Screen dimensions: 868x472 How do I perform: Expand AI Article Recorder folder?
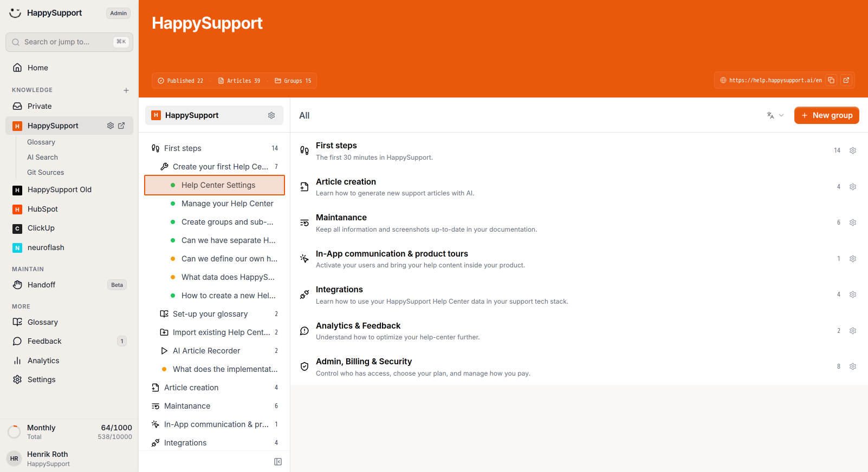215,351
